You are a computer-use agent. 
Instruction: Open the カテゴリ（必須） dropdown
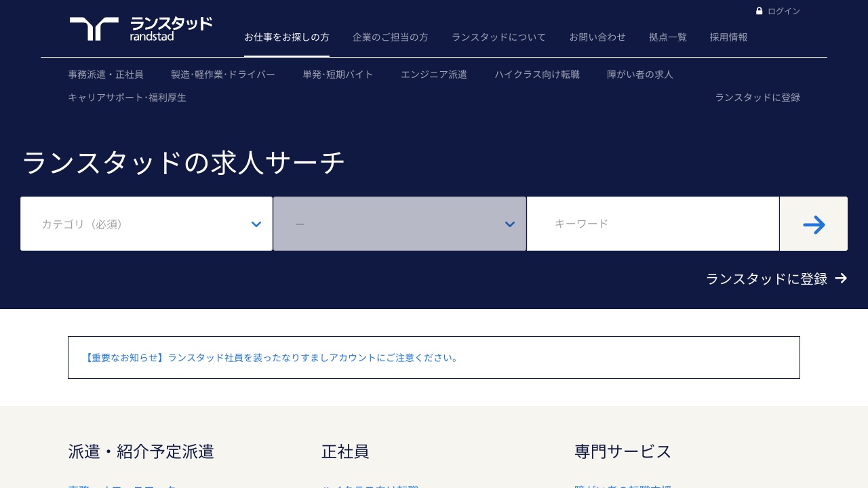click(146, 224)
